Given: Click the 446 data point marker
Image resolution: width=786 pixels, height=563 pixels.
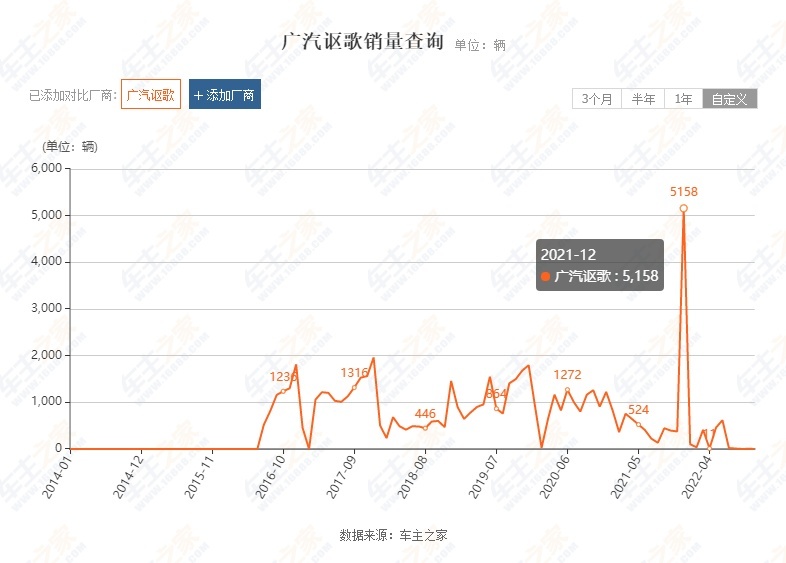Looking at the screenshot, I should click(x=425, y=428).
